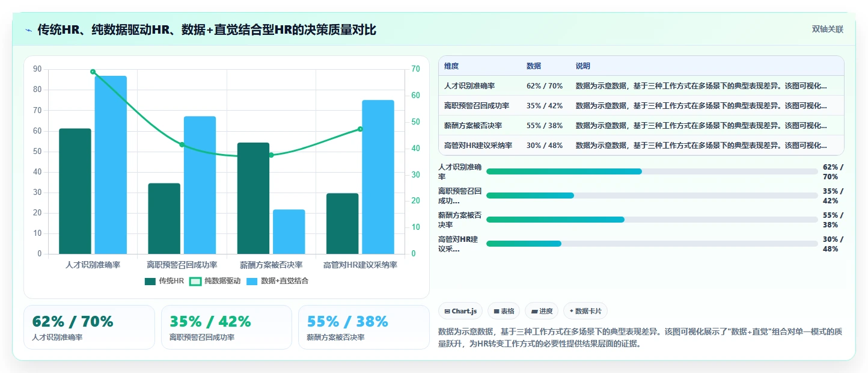Viewport: 868px width, 373px height.
Task: Click the 55% / 38% table cell
Action: coord(545,126)
